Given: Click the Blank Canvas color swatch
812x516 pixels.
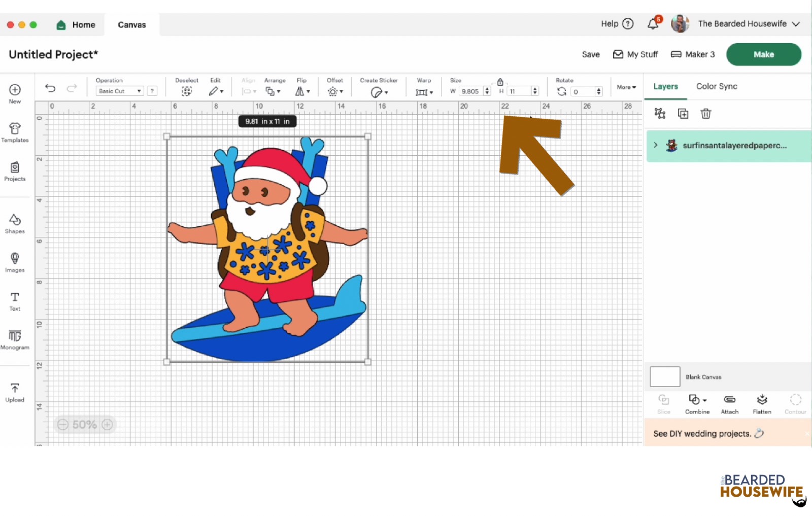Looking at the screenshot, I should pos(665,377).
